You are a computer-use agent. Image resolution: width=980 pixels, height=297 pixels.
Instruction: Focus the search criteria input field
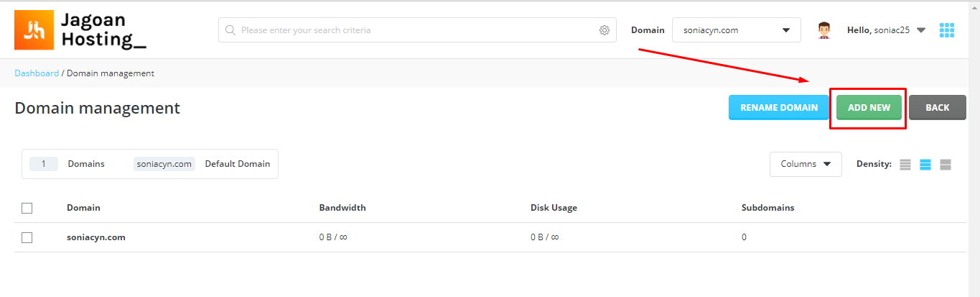(x=417, y=30)
